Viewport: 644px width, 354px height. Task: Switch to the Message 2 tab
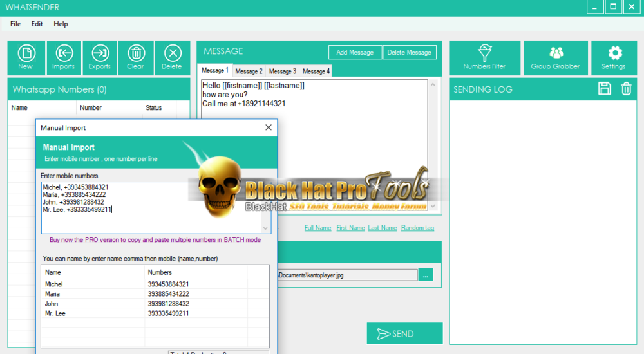pos(249,71)
